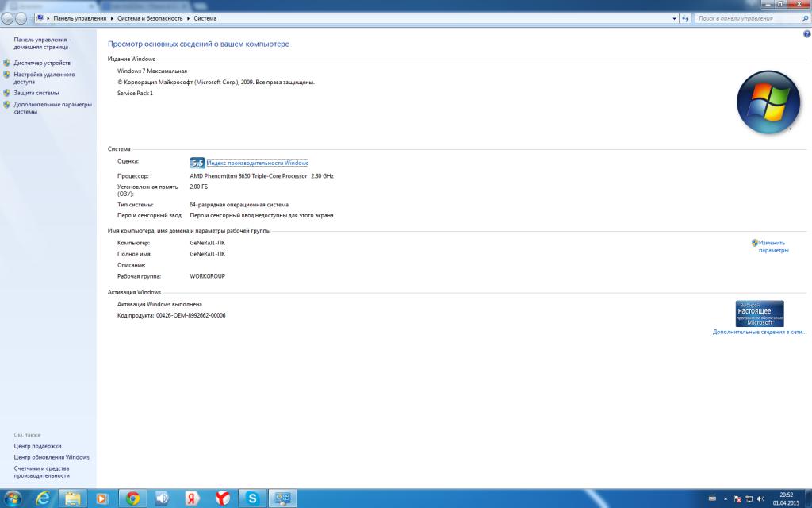Viewport: 812px width, 508px height.
Task: Open 'Центр обновления Windows' link
Action: (52, 457)
